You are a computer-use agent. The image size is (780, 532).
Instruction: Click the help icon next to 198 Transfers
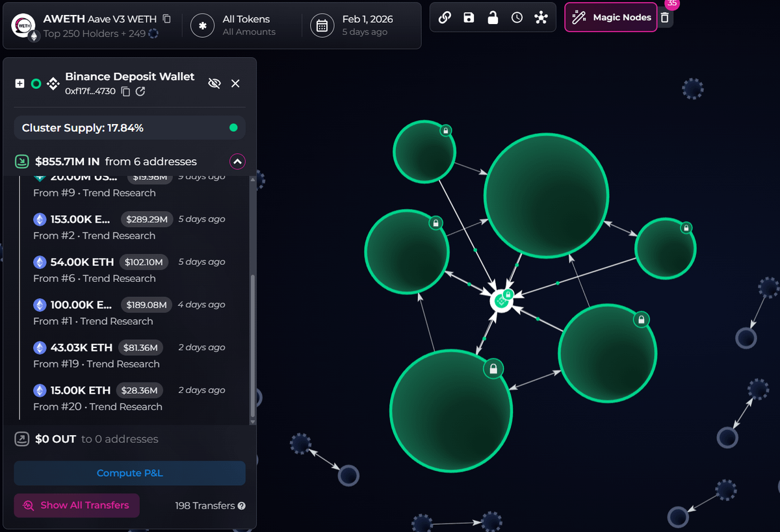tap(242, 506)
